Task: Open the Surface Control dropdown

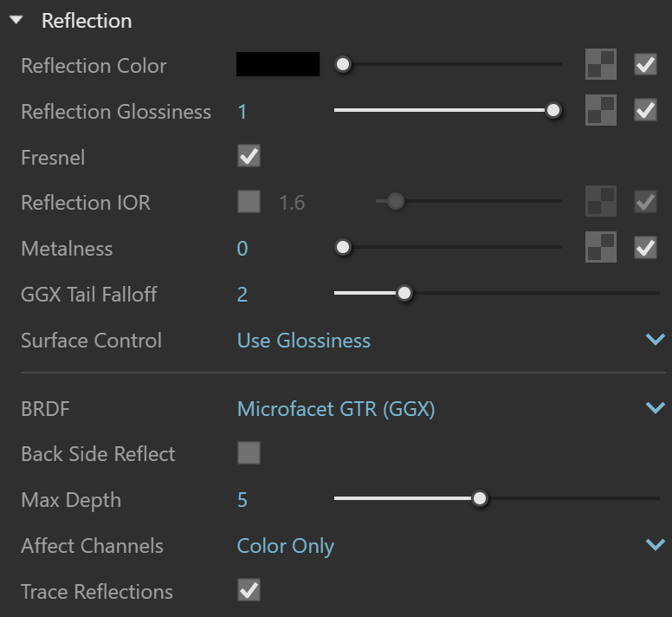Action: 451,340
